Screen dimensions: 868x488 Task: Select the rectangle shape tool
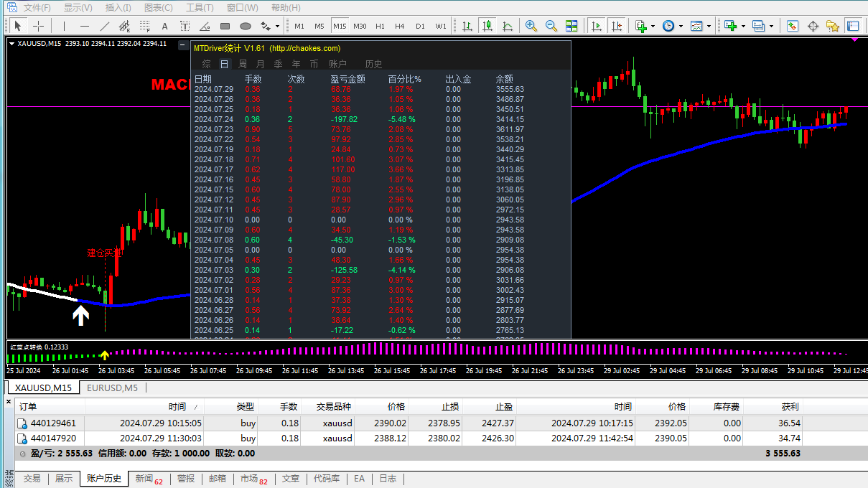225,26
